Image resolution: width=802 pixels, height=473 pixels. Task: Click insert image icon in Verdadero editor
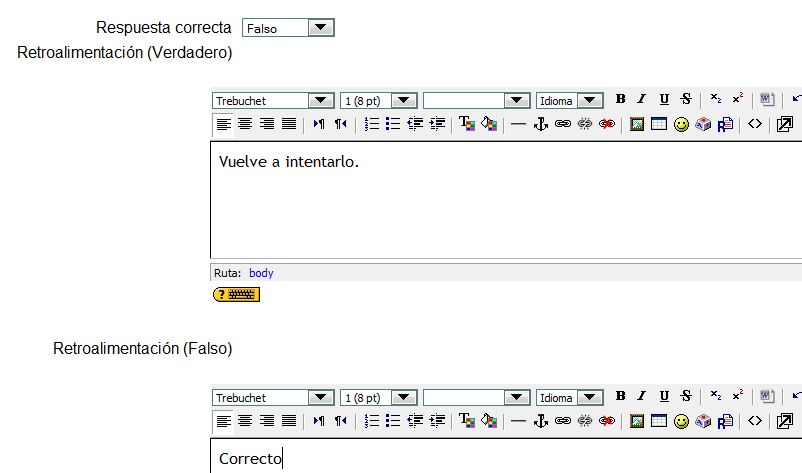tap(637, 124)
